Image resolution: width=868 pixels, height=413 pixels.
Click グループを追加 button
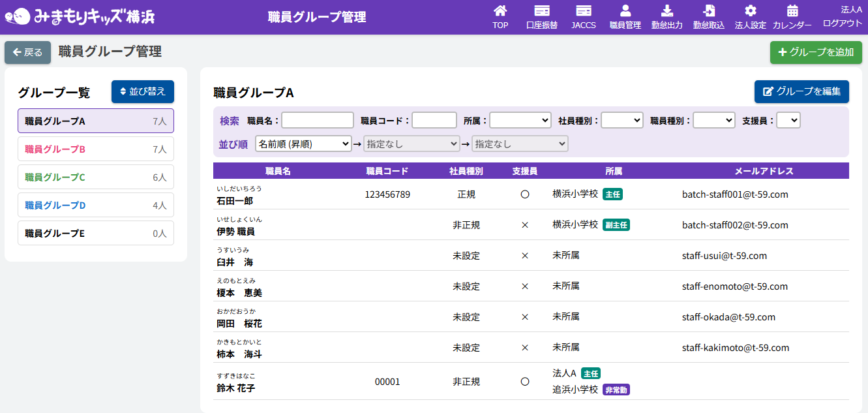coord(816,52)
